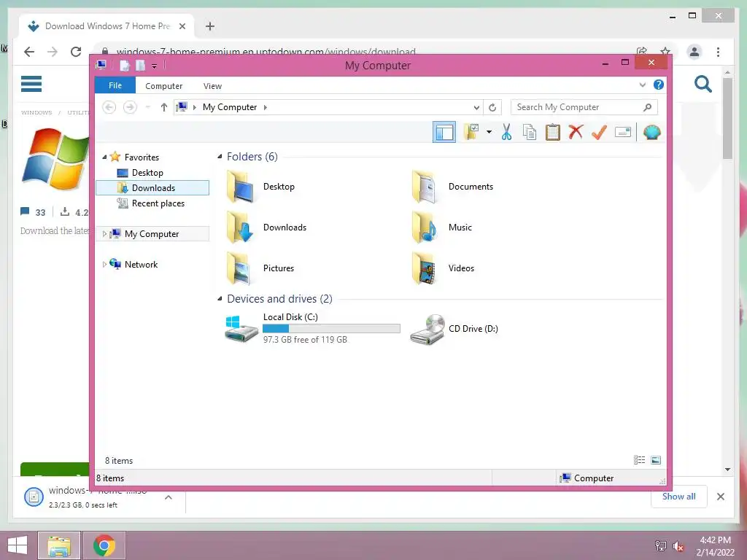Image resolution: width=747 pixels, height=560 pixels.
Task: Select Desktop under Favorites
Action: coord(147,172)
